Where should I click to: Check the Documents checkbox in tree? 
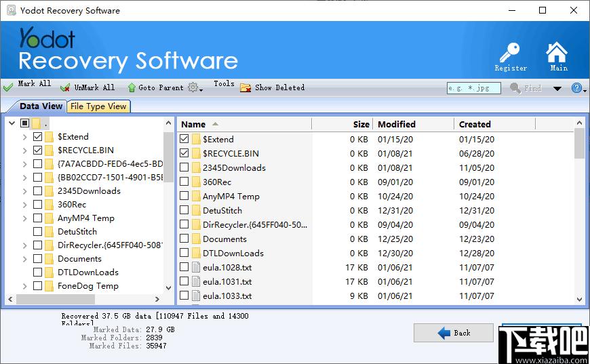[x=37, y=259]
